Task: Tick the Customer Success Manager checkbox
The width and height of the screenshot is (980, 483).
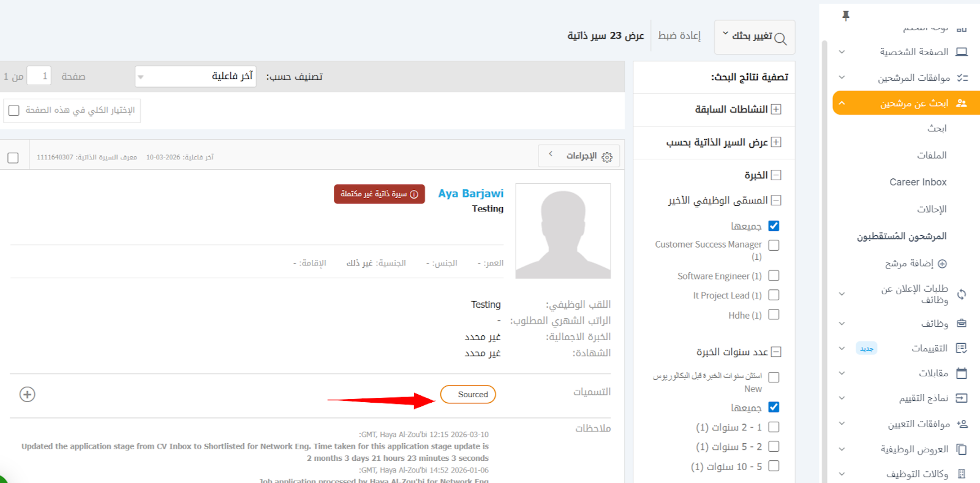Action: click(x=774, y=245)
